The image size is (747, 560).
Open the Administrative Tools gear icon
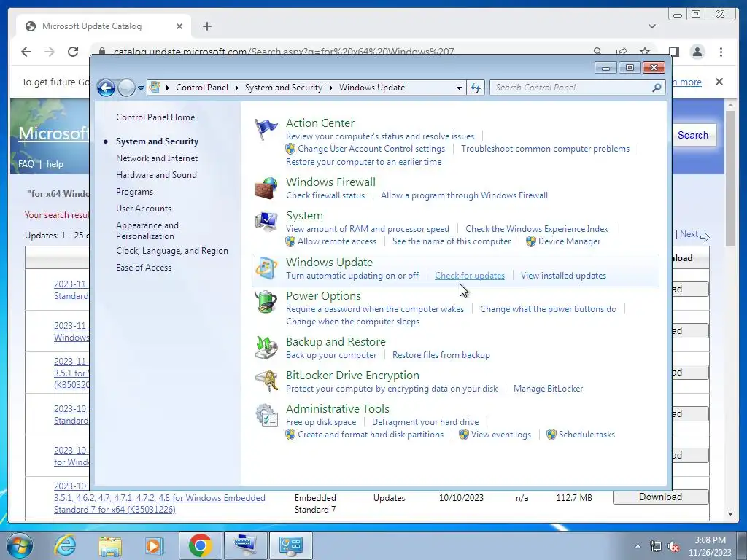(266, 415)
